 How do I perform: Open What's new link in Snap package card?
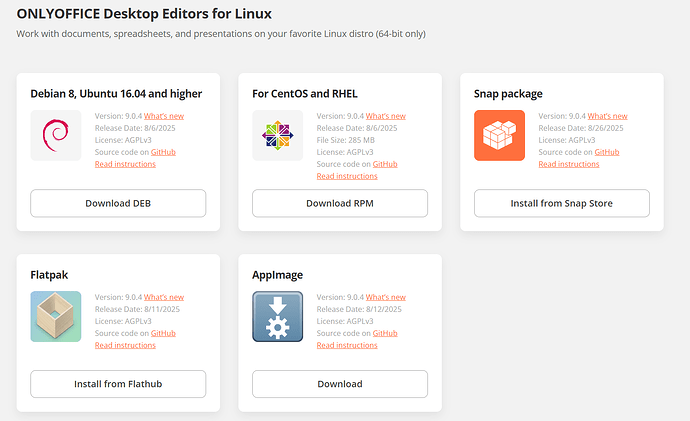[x=608, y=116]
